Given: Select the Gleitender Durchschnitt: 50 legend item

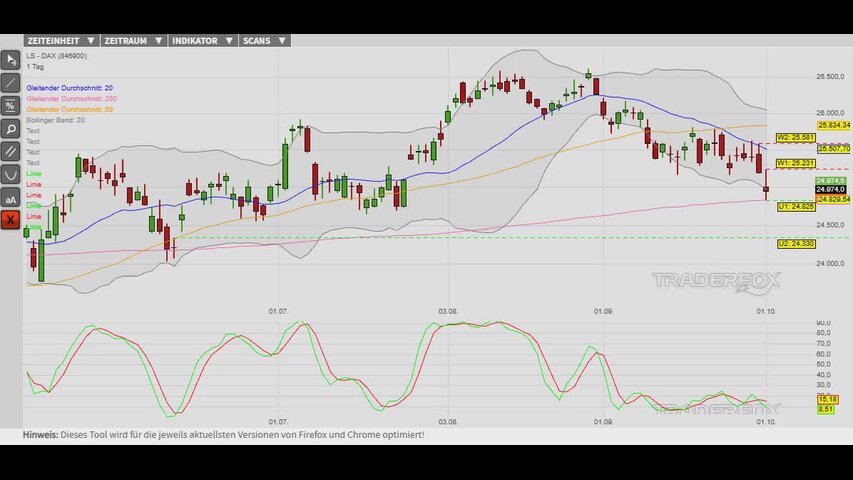Looking at the screenshot, I should click(70, 109).
